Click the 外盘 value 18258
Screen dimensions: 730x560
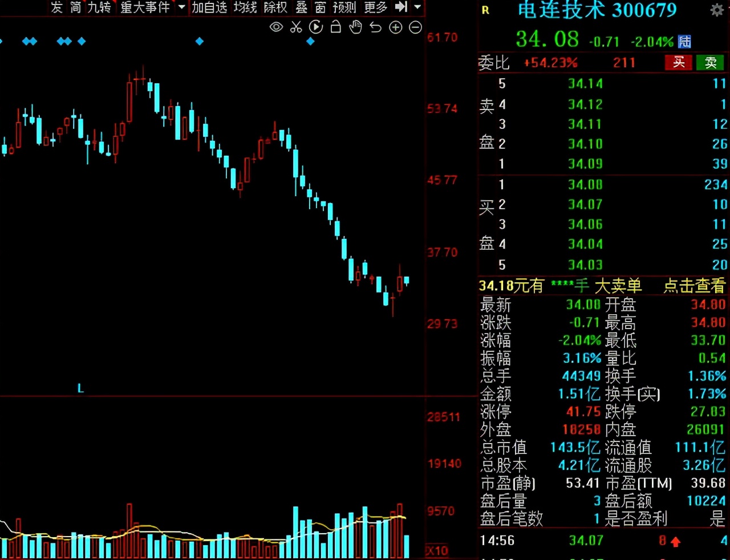click(582, 429)
